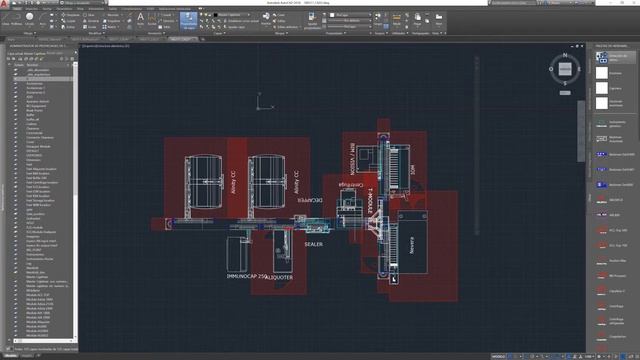
Task: Activate the Simetría modify tool
Action: pos(91,21)
